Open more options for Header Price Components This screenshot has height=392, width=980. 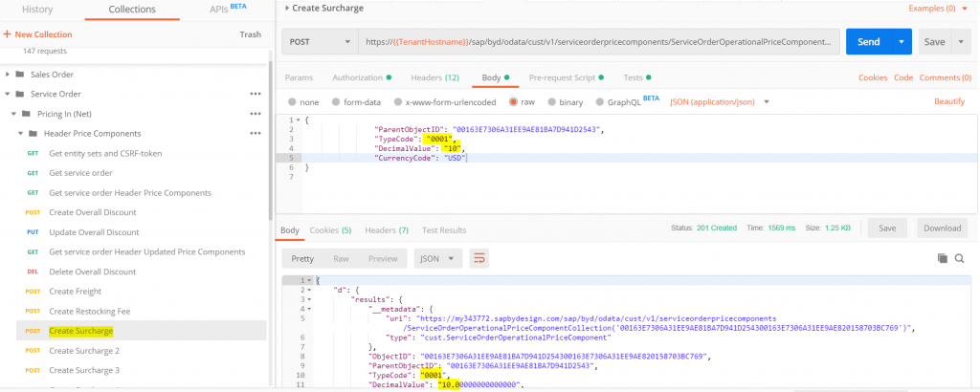pyautogui.click(x=255, y=133)
